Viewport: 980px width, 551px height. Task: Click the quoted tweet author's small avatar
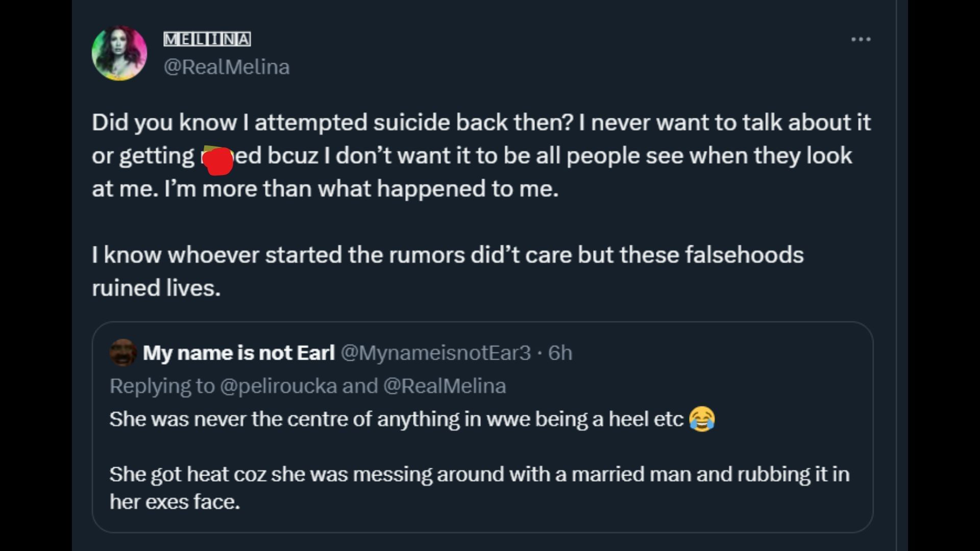tap(122, 353)
